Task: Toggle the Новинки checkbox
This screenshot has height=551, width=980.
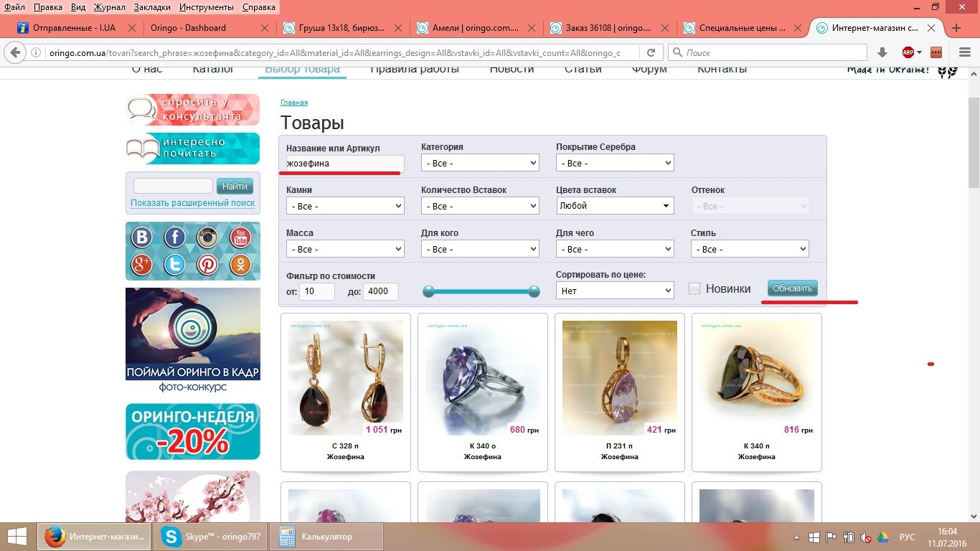Action: pyautogui.click(x=694, y=288)
